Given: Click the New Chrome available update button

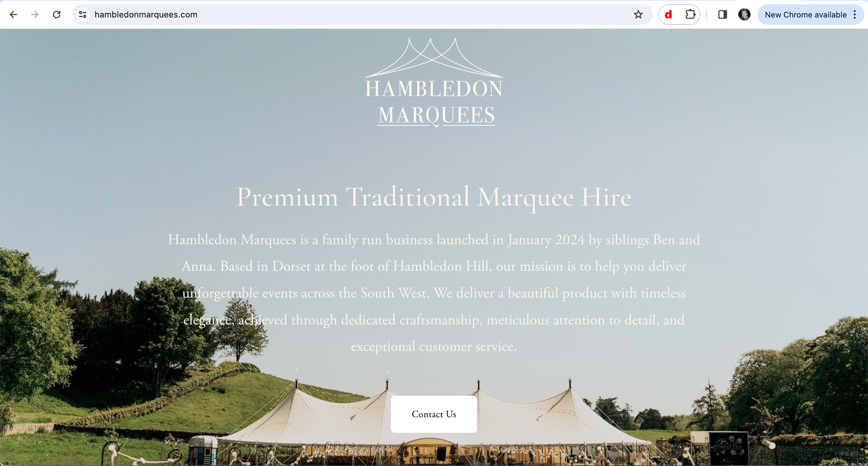Looking at the screenshot, I should tap(806, 14).
